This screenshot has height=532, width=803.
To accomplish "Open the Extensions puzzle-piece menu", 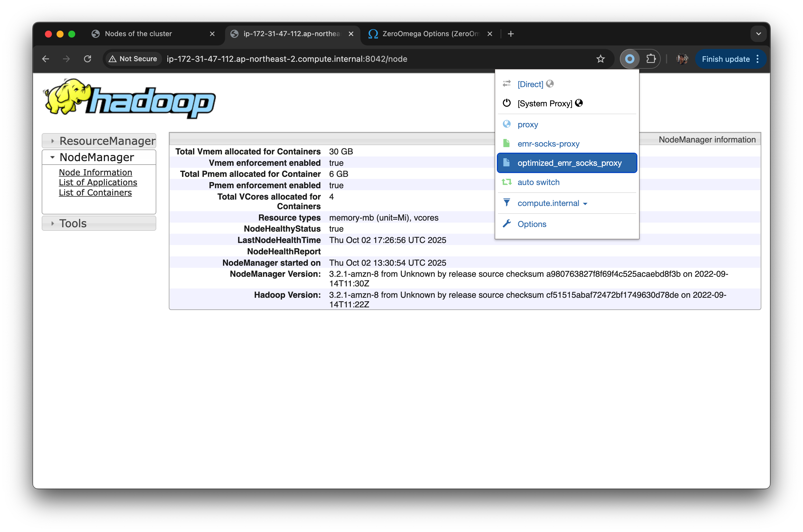I will (x=651, y=59).
